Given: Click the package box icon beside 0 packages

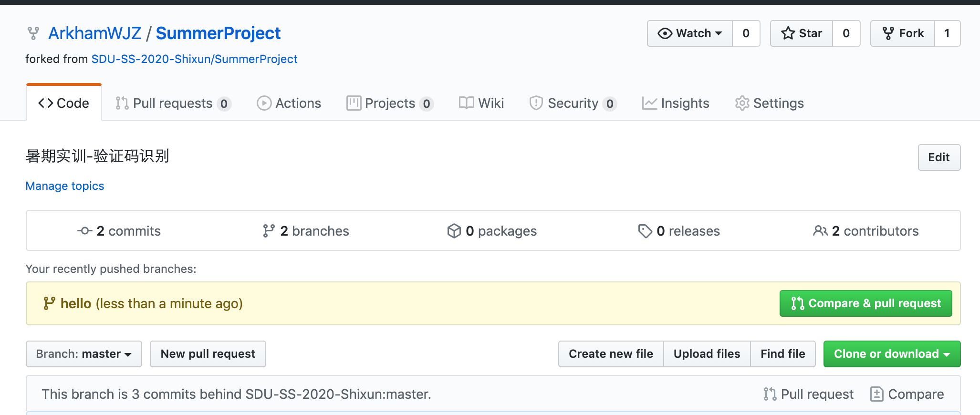Looking at the screenshot, I should (454, 231).
